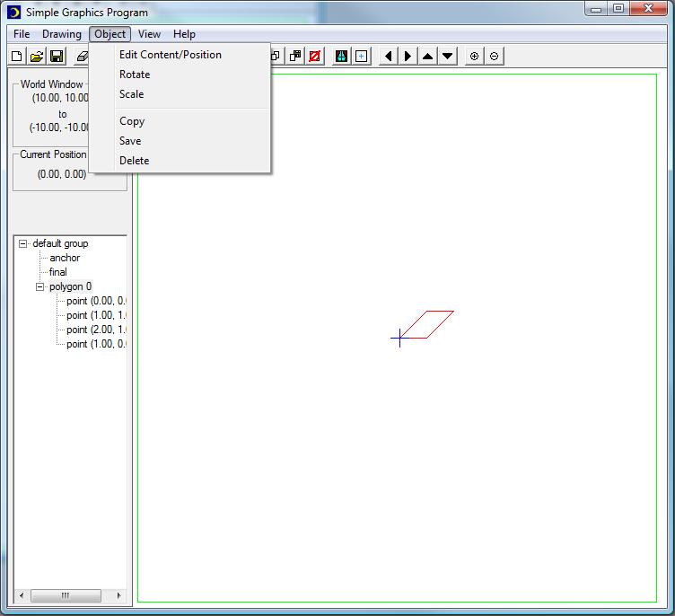Image resolution: width=675 pixels, height=616 pixels.
Task: Open the View menu
Action: 149,34
